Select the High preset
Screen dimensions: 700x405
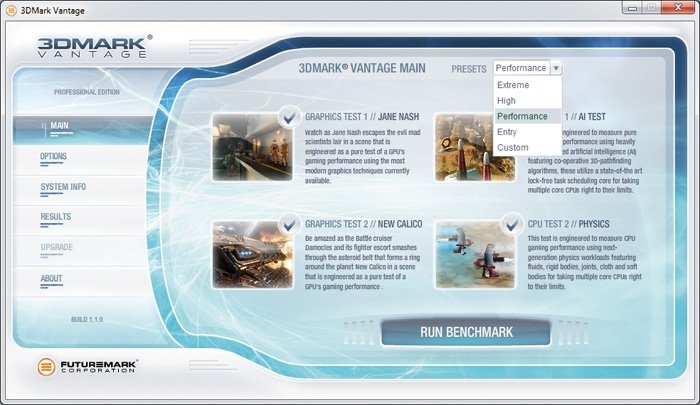527,100
